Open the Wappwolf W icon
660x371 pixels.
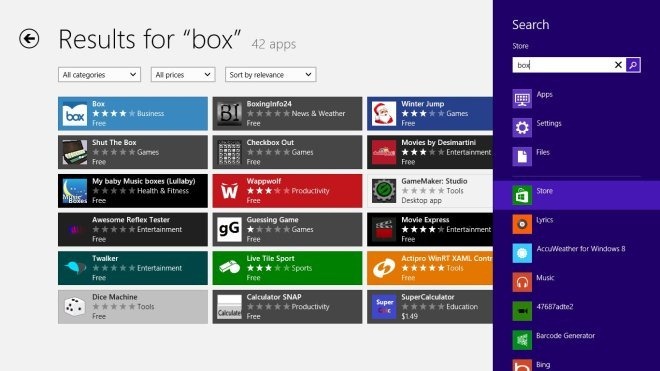(x=229, y=191)
